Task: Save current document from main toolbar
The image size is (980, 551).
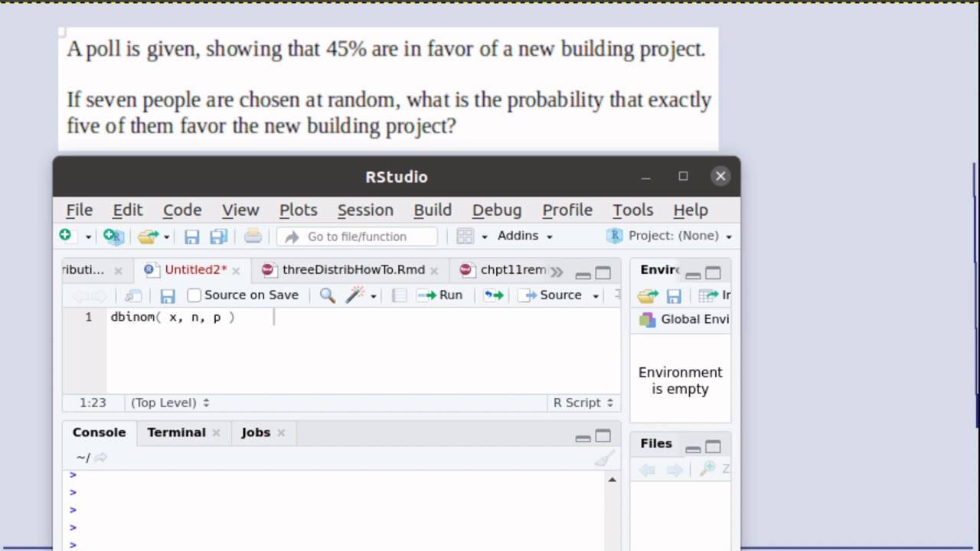Action: (x=191, y=236)
